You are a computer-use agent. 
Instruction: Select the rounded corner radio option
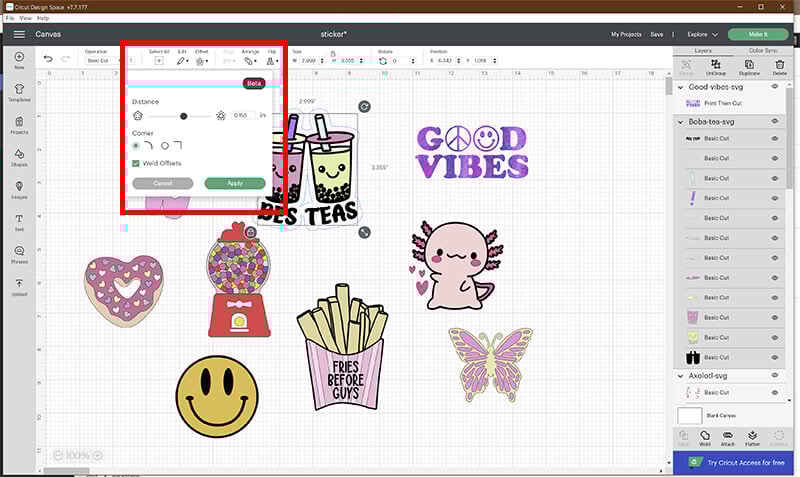coord(136,145)
